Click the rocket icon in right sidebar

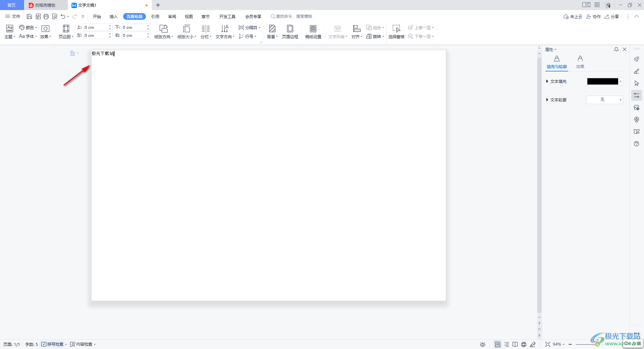coord(637,59)
